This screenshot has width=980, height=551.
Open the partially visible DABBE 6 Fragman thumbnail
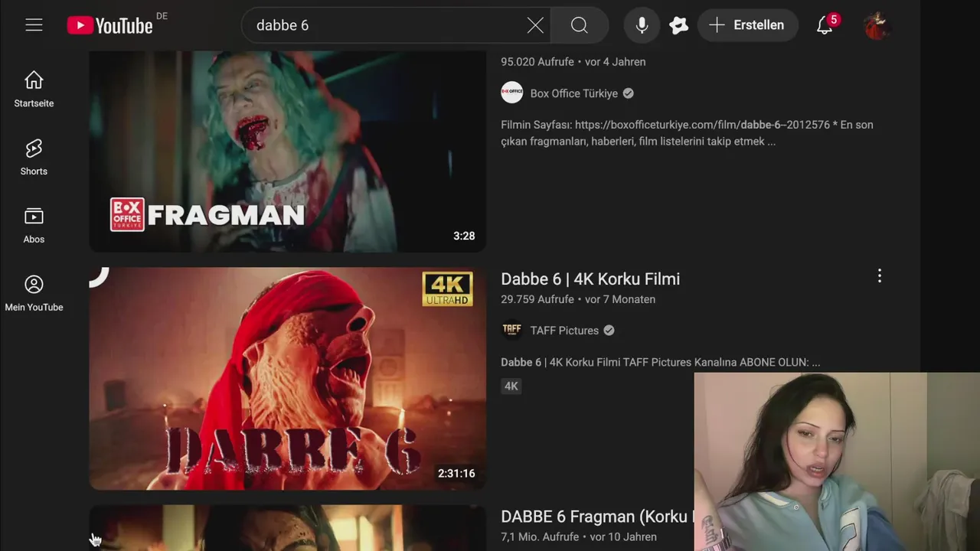point(288,527)
